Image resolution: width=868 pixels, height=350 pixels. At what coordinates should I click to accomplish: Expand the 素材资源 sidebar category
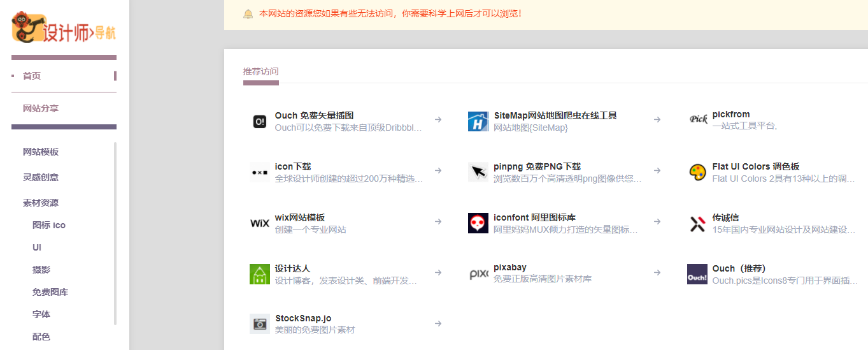coord(41,203)
